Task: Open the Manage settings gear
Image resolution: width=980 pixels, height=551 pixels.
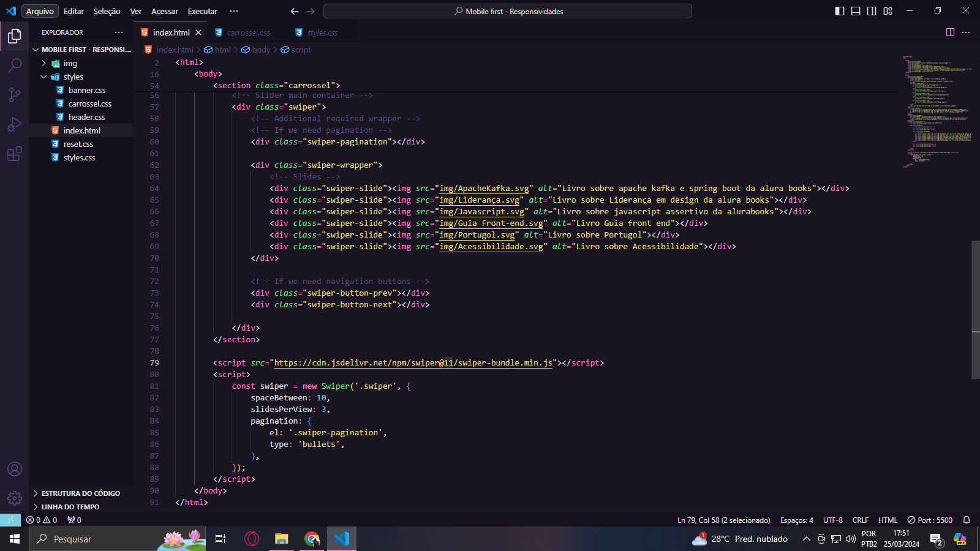Action: coord(15,498)
